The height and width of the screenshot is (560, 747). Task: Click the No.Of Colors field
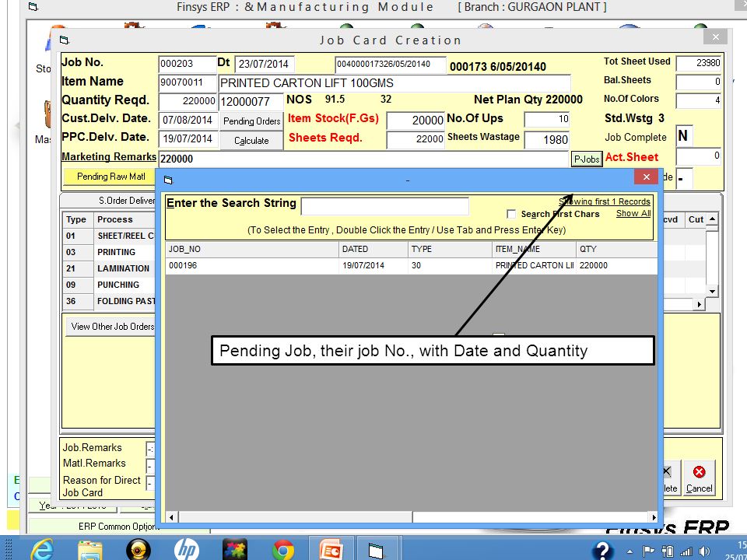tap(699, 100)
